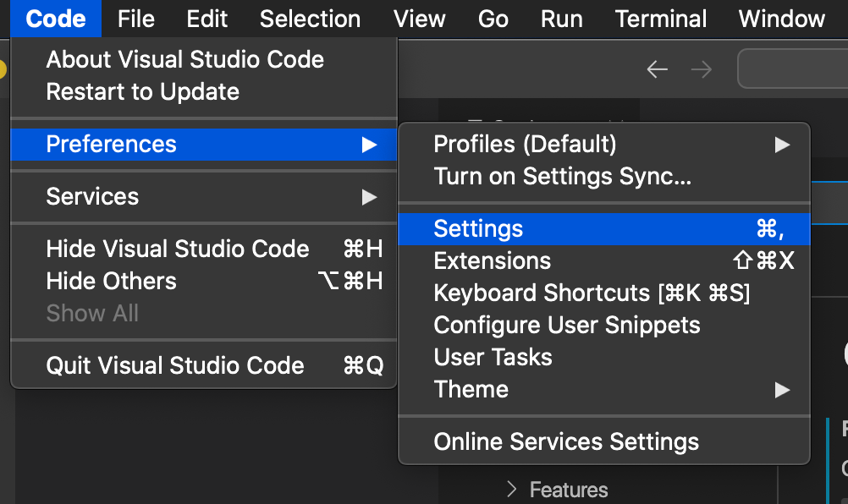This screenshot has width=848, height=504.
Task: Open About Visual Studio Code
Action: tap(185, 60)
